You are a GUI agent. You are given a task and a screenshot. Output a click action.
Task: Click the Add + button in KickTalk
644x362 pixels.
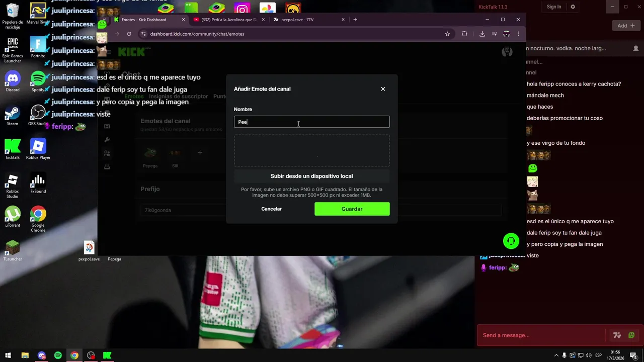626,26
